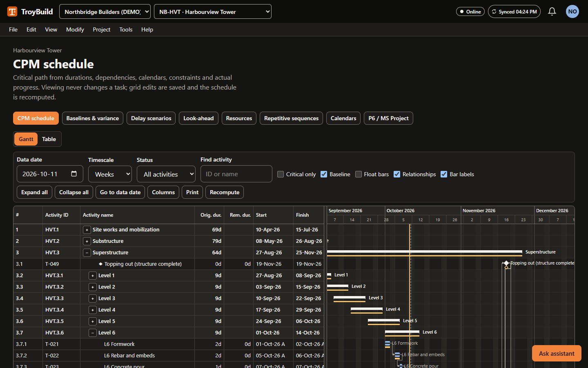This screenshot has height=368, width=588.
Task: Expand Site works and mobilization row
Action: (x=87, y=230)
